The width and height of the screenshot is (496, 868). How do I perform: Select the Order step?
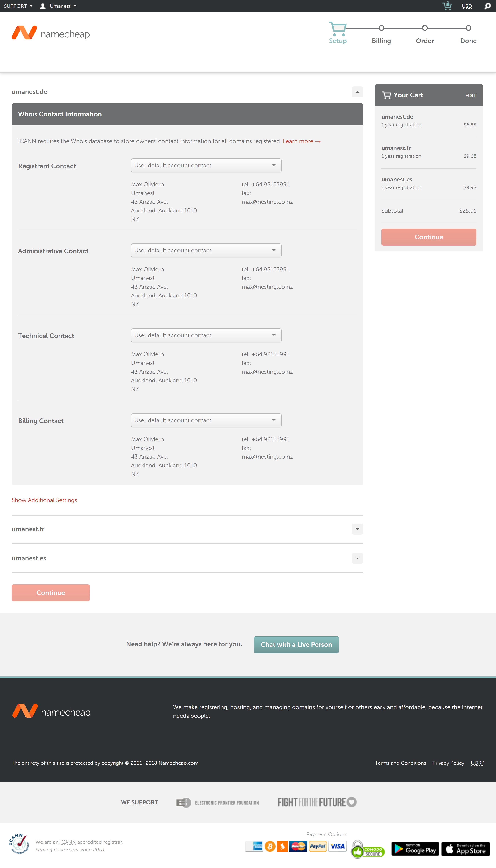point(424,41)
